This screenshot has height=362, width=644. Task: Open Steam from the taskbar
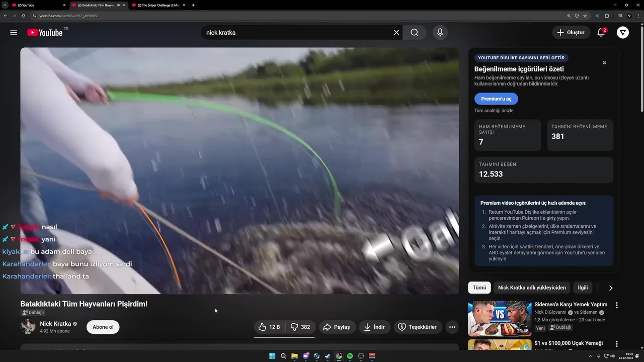[x=328, y=356]
